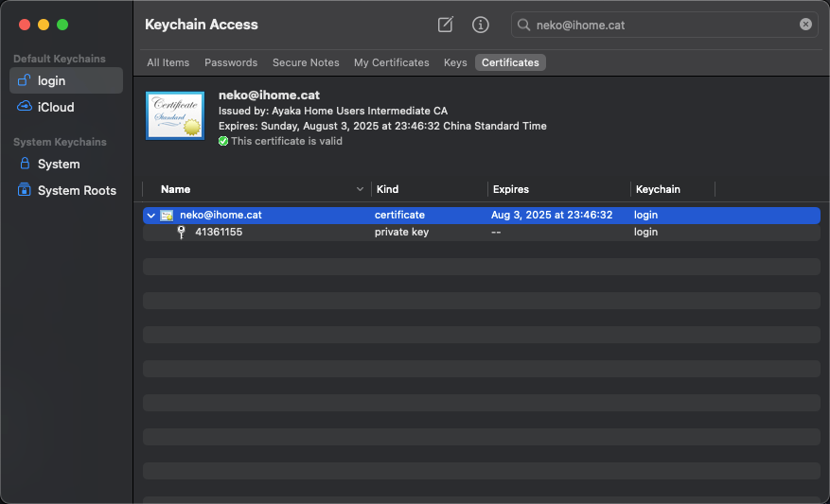Switch to the All Items tab
The image size is (830, 504).
point(168,62)
